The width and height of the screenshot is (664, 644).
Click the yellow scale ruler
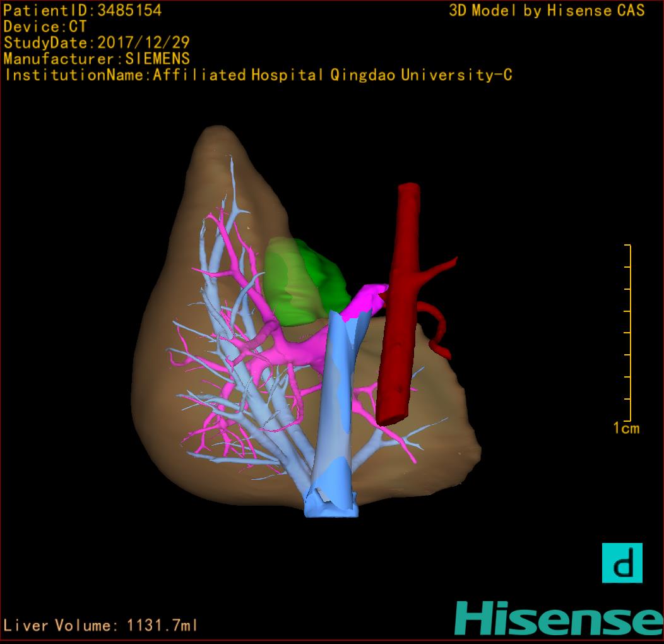[x=628, y=333]
